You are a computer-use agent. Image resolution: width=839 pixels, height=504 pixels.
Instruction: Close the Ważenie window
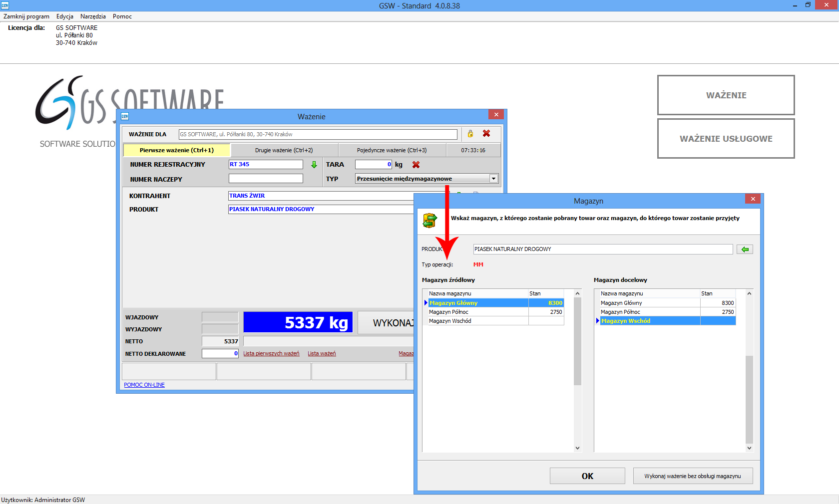point(496,115)
